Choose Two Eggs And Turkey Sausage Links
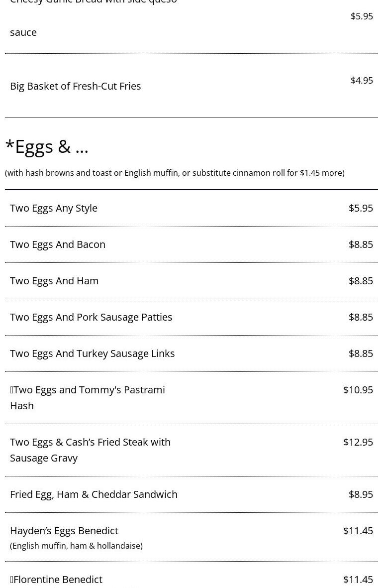This screenshot has width=383, height=588. point(92,353)
